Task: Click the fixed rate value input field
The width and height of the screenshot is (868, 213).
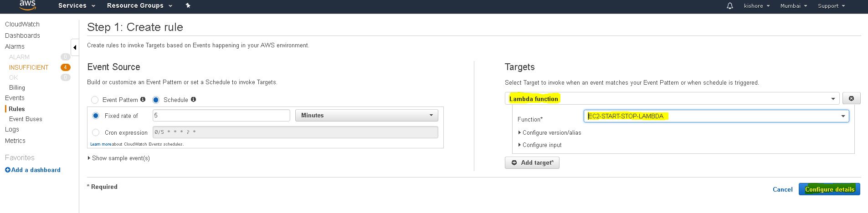Action: 221,116
